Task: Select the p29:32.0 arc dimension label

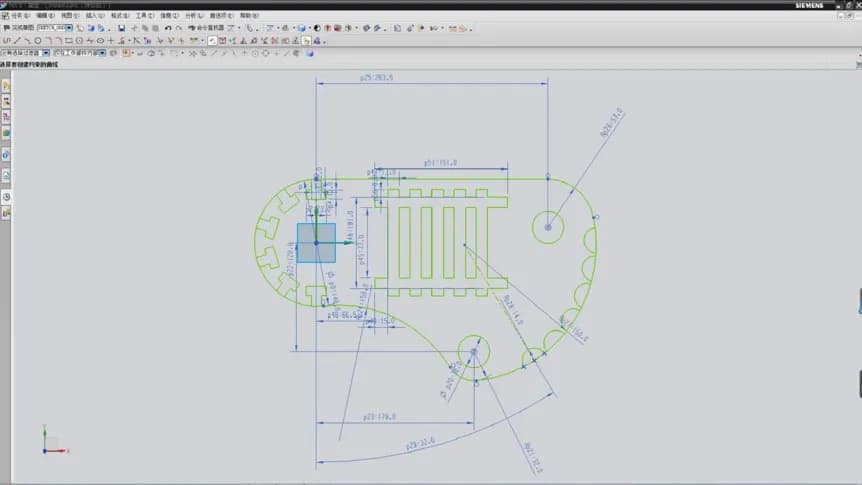Action: pyautogui.click(x=421, y=444)
